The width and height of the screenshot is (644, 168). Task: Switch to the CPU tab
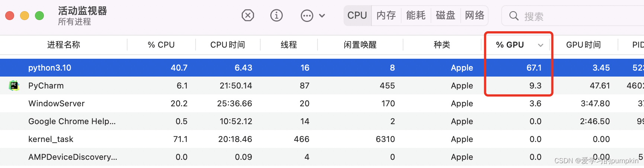tap(357, 15)
